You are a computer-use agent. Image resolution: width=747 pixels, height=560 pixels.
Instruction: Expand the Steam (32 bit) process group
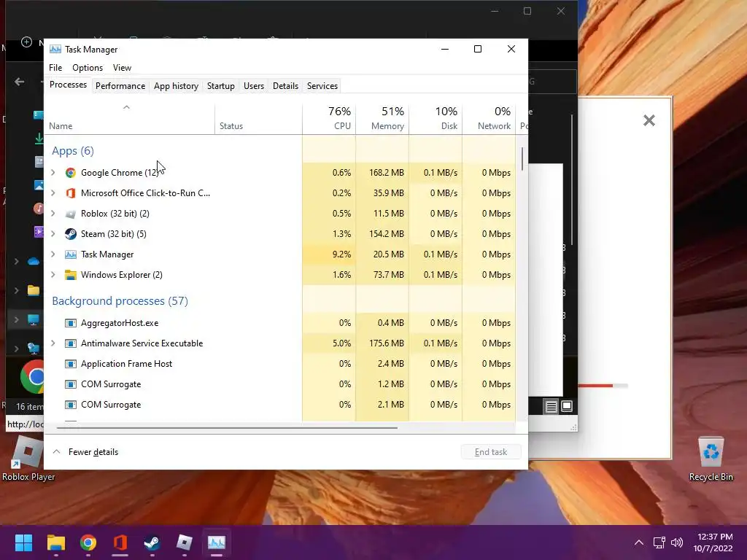(53, 234)
